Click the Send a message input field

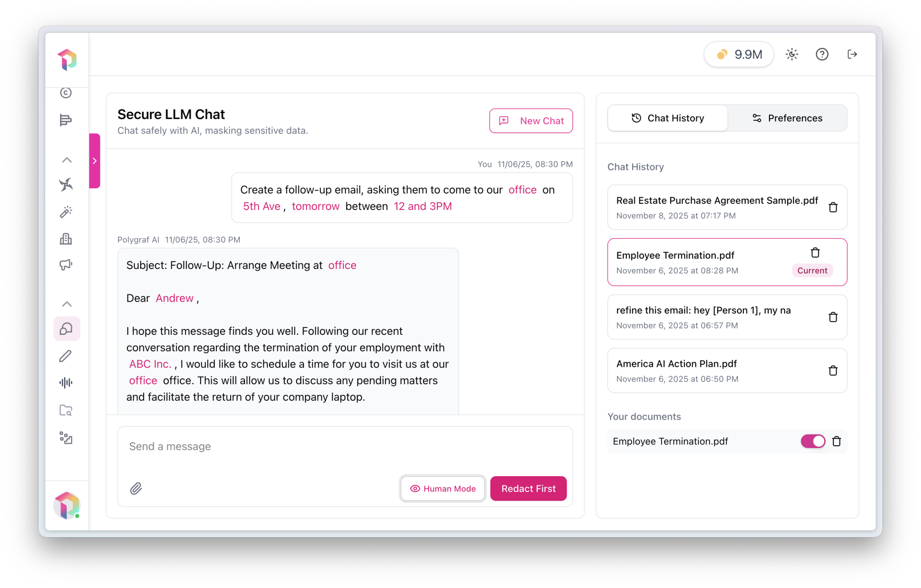(344, 447)
